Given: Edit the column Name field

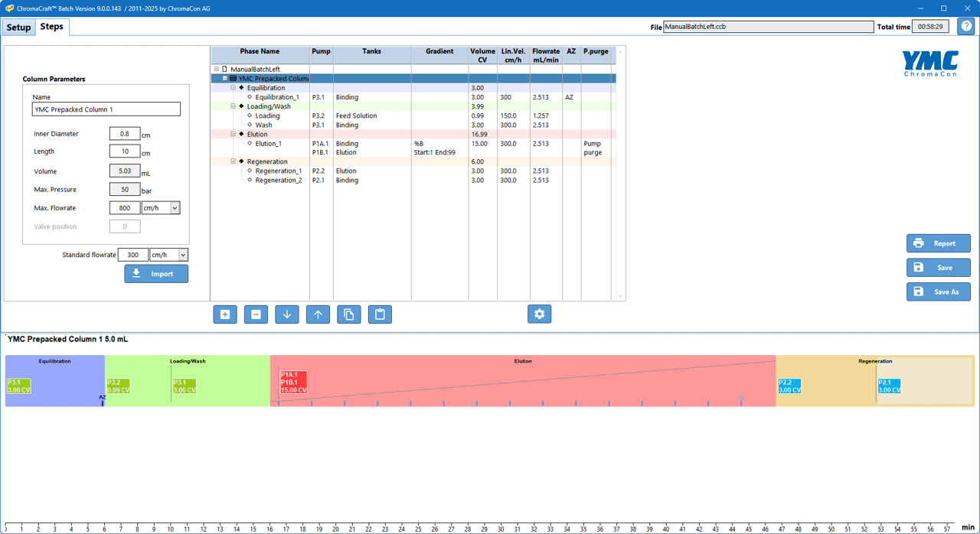Looking at the screenshot, I should (106, 109).
